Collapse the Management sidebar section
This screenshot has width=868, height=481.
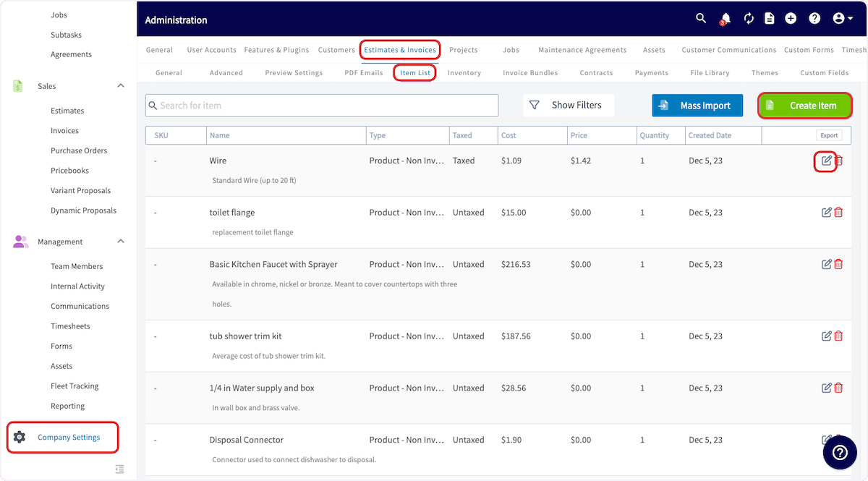point(121,242)
